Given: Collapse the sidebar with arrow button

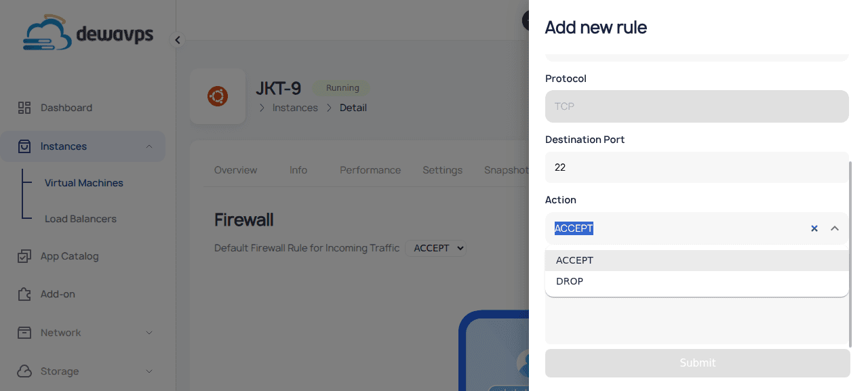Looking at the screenshot, I should [x=178, y=40].
